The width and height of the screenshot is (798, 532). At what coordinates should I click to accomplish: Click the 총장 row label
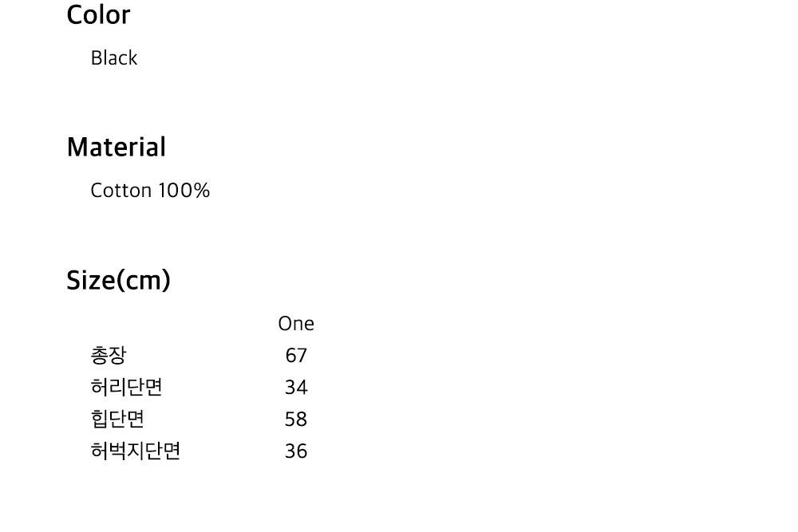click(x=109, y=356)
